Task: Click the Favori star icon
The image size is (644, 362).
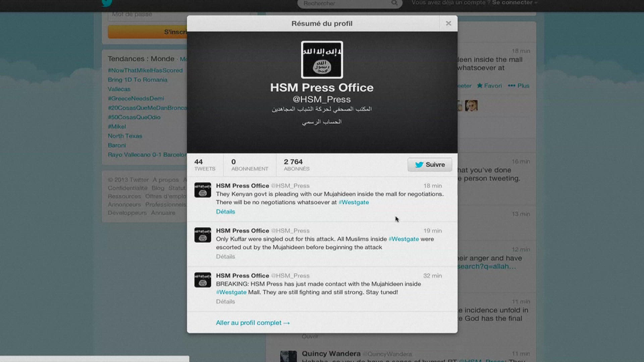Action: click(480, 85)
